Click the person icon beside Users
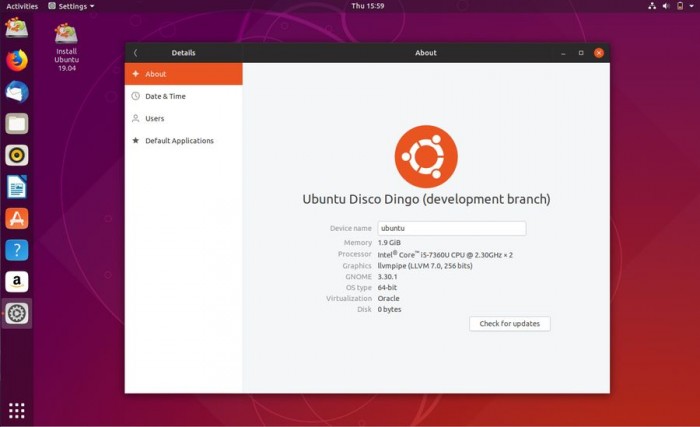The width and height of the screenshot is (700, 427). click(136, 118)
